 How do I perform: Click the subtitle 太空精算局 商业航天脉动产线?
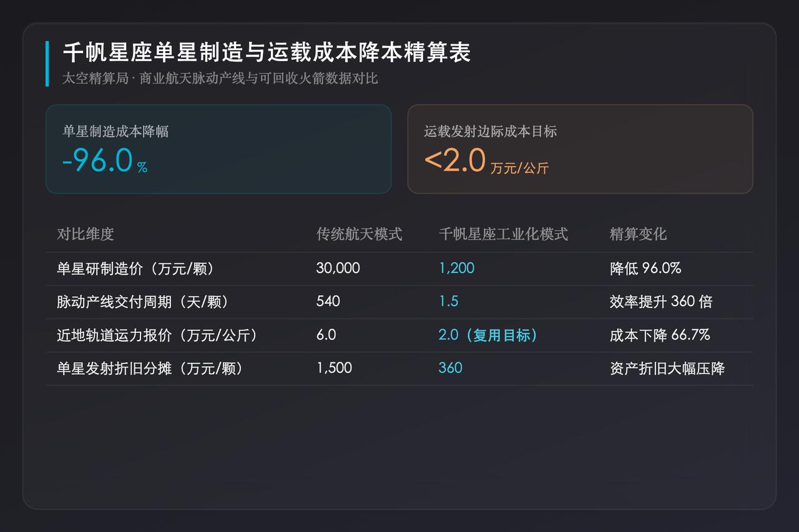pyautogui.click(x=220, y=79)
